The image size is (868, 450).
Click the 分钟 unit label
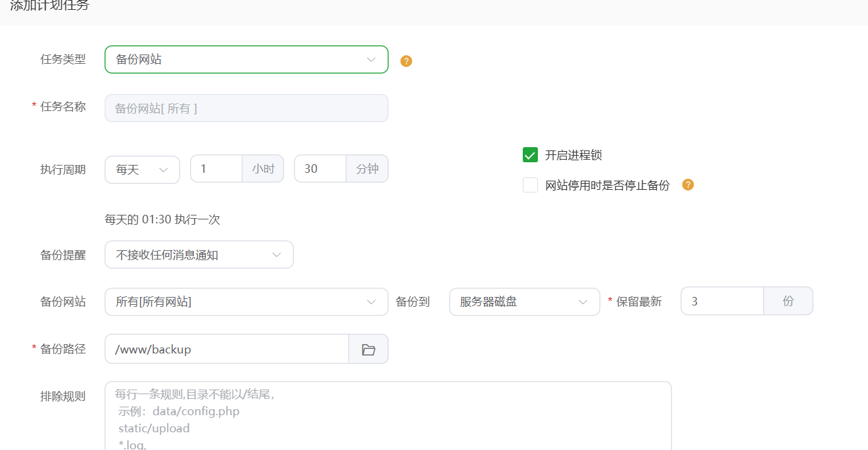(x=367, y=168)
